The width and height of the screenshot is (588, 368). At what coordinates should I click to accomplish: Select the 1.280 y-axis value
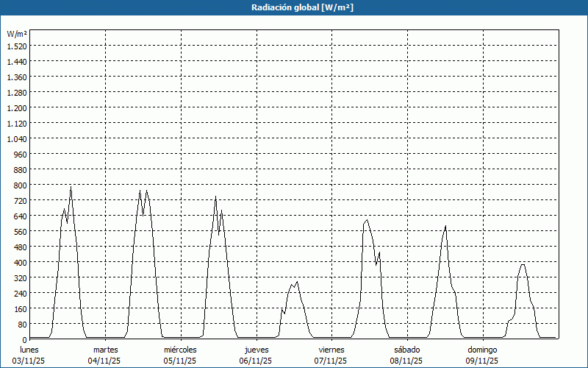tap(17, 93)
